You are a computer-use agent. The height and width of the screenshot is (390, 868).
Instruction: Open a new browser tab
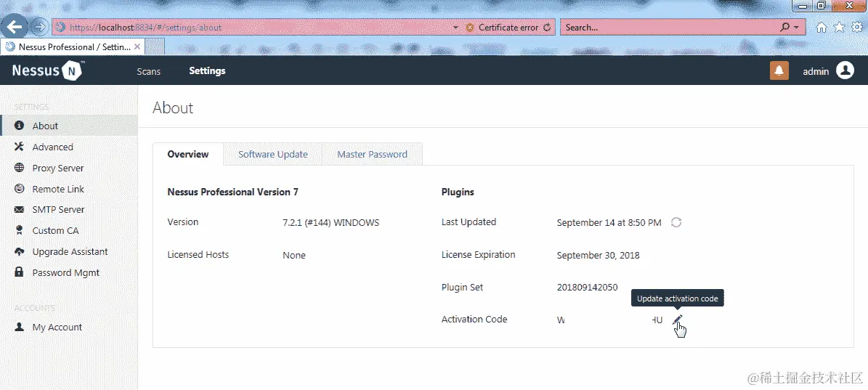pyautogui.click(x=155, y=47)
